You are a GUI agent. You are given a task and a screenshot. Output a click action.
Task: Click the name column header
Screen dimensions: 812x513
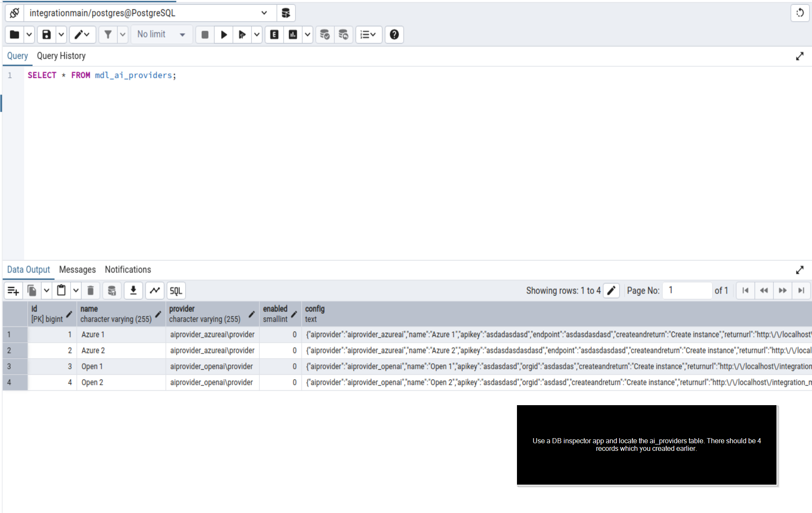tap(121, 314)
